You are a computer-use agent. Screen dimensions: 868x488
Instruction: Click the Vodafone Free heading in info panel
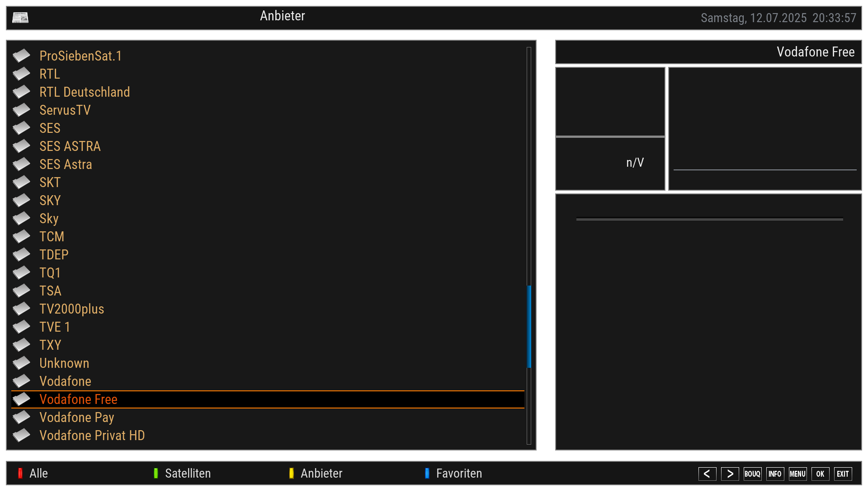[x=816, y=52]
